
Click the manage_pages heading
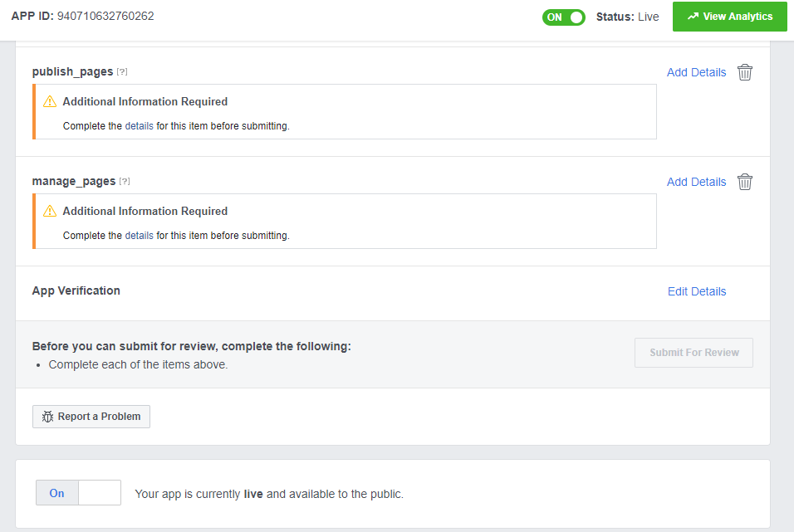74,181
